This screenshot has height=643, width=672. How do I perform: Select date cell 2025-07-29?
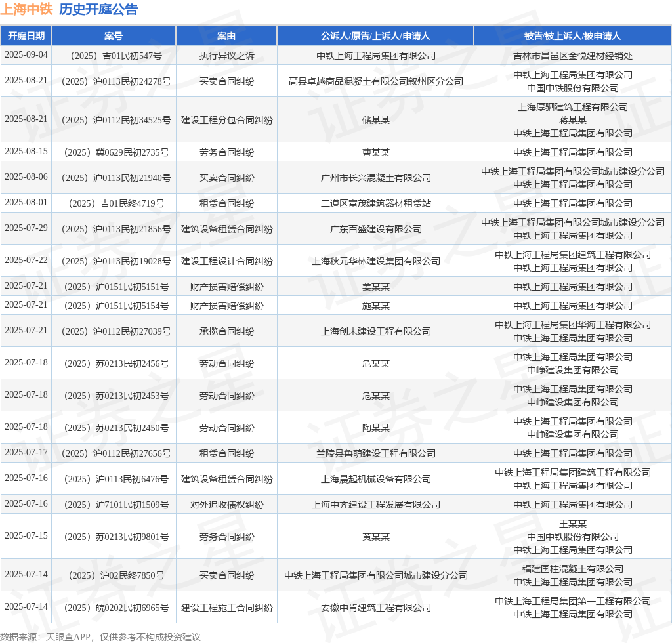click(26, 228)
